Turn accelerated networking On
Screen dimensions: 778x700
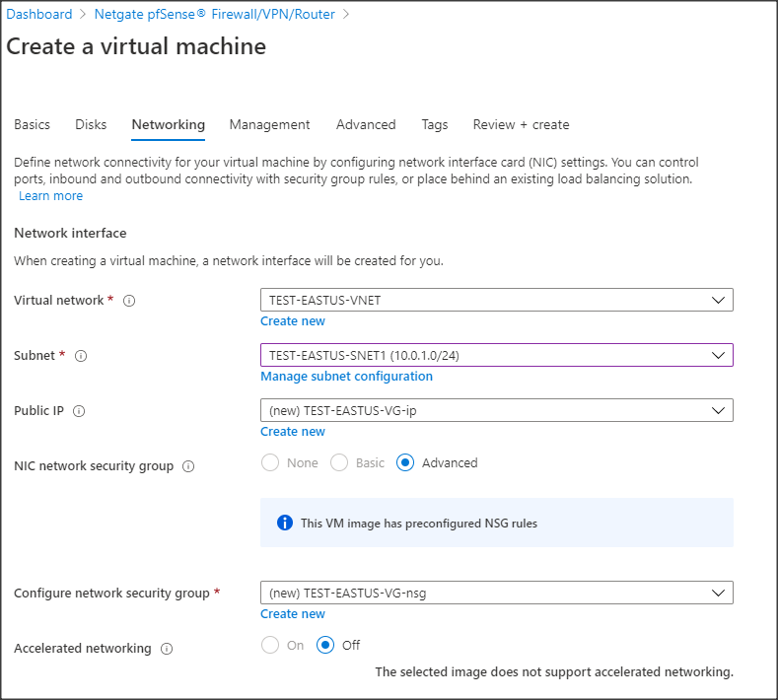click(270, 646)
